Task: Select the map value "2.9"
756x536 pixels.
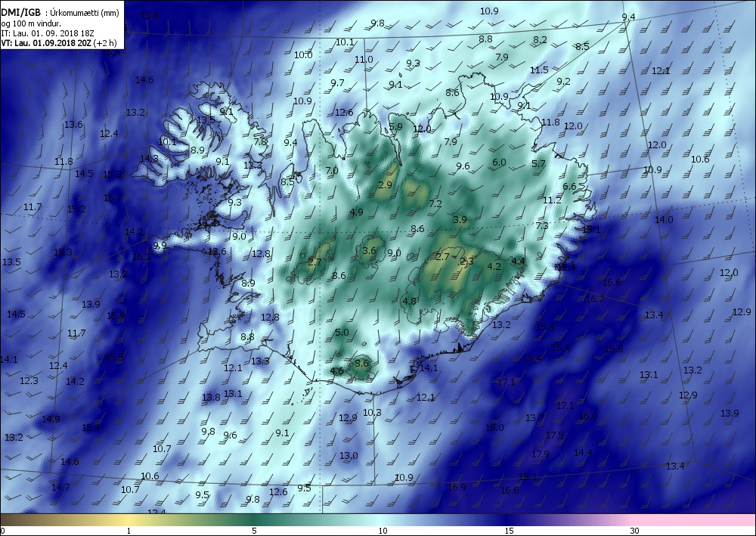Action: pos(386,184)
